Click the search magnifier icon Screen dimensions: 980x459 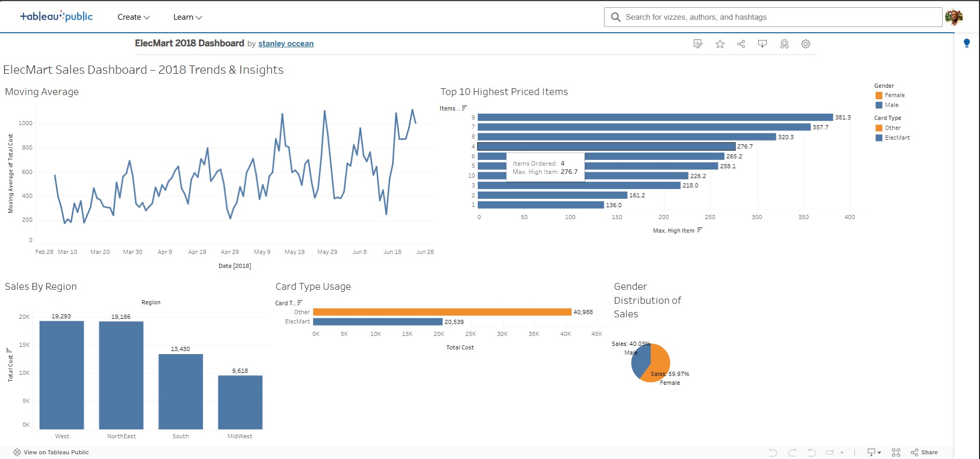615,17
